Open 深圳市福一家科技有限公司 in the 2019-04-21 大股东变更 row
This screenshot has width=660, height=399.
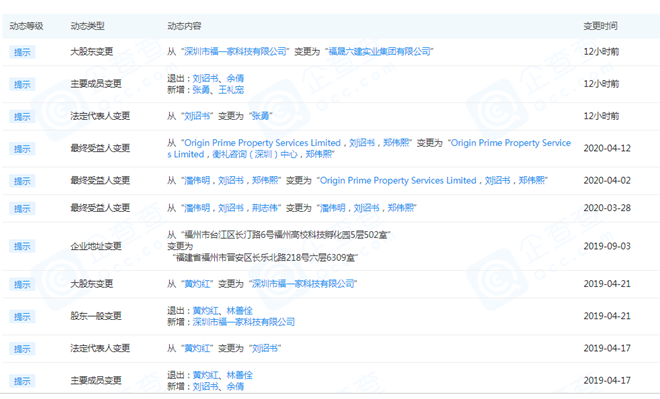(303, 284)
